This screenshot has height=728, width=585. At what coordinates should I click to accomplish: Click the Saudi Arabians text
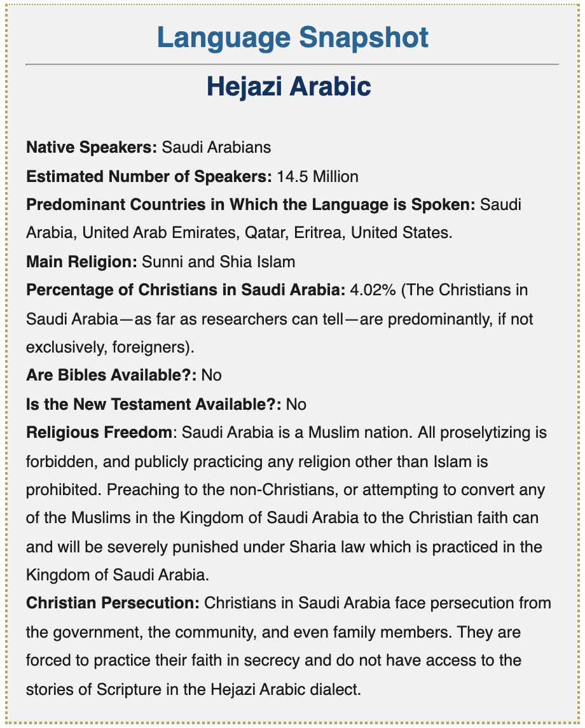[216, 147]
